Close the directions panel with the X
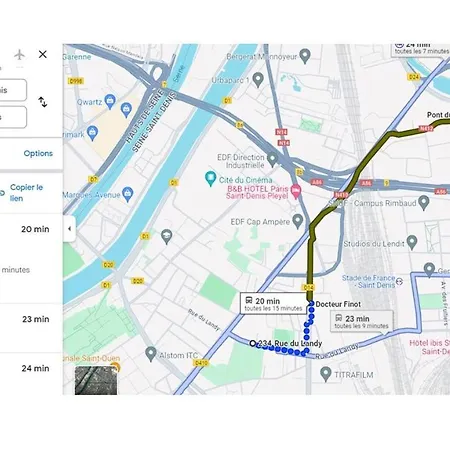Screen dimensions: 450x450 click(x=43, y=54)
